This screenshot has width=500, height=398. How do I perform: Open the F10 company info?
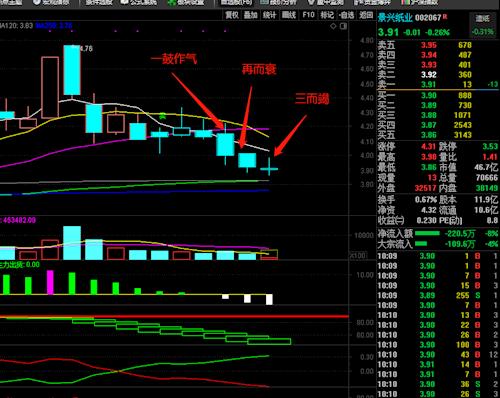click(308, 15)
